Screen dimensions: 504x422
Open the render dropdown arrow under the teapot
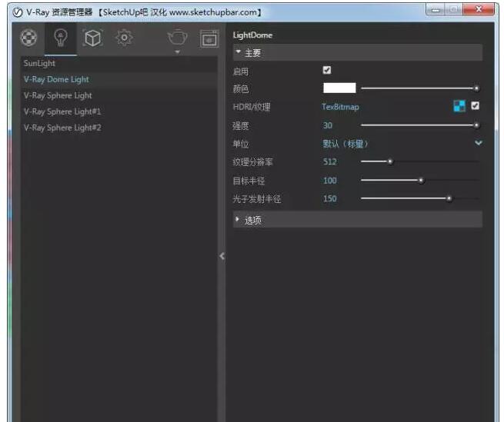pyautogui.click(x=178, y=52)
